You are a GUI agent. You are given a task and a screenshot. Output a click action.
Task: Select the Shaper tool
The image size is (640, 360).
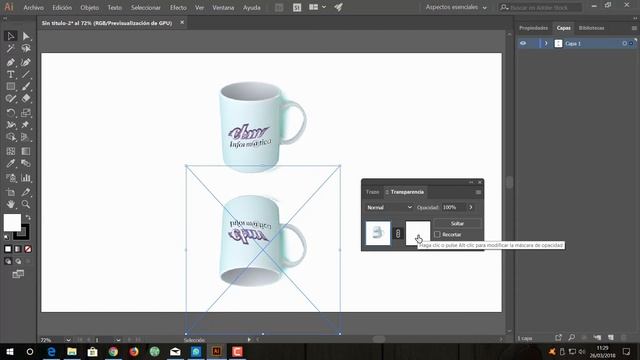(x=11, y=98)
